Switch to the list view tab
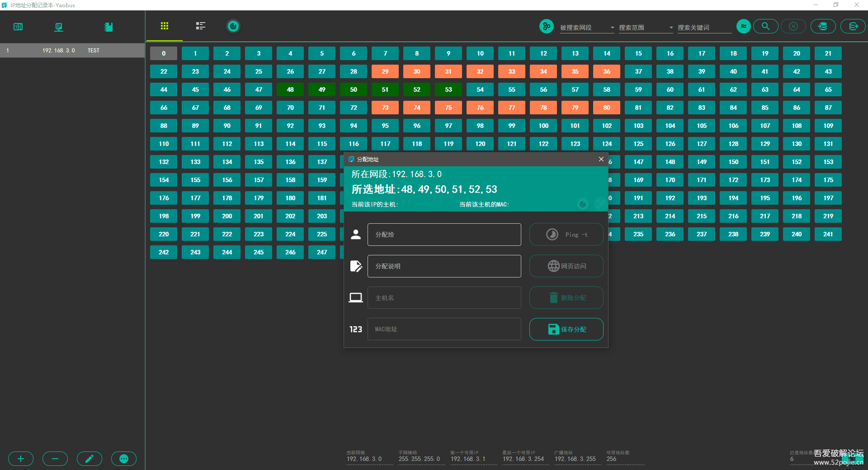 point(200,26)
